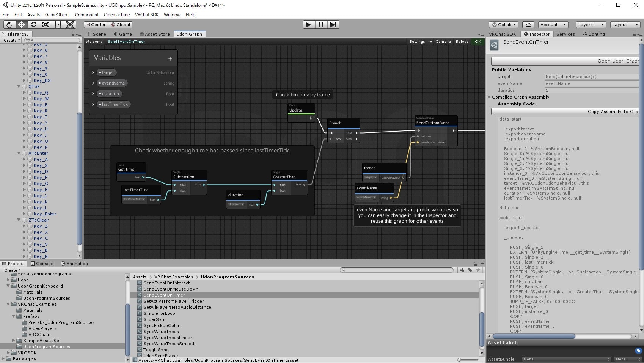Open the Collab dropdown
This screenshot has width=644, height=363.
pos(504,25)
